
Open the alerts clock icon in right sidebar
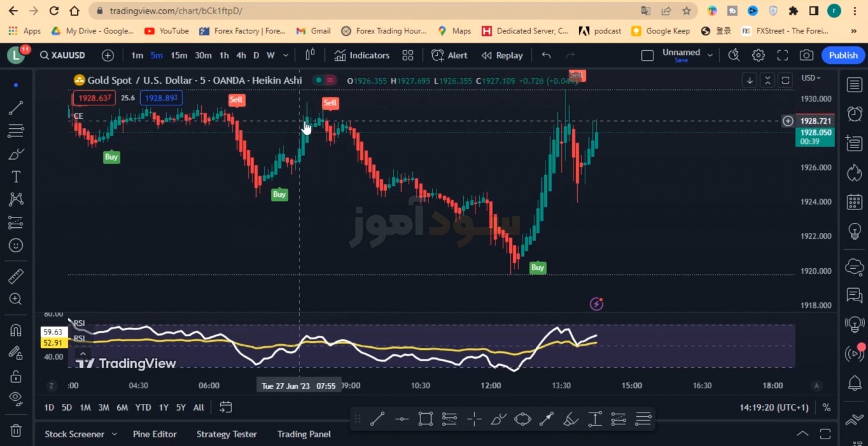tap(854, 113)
